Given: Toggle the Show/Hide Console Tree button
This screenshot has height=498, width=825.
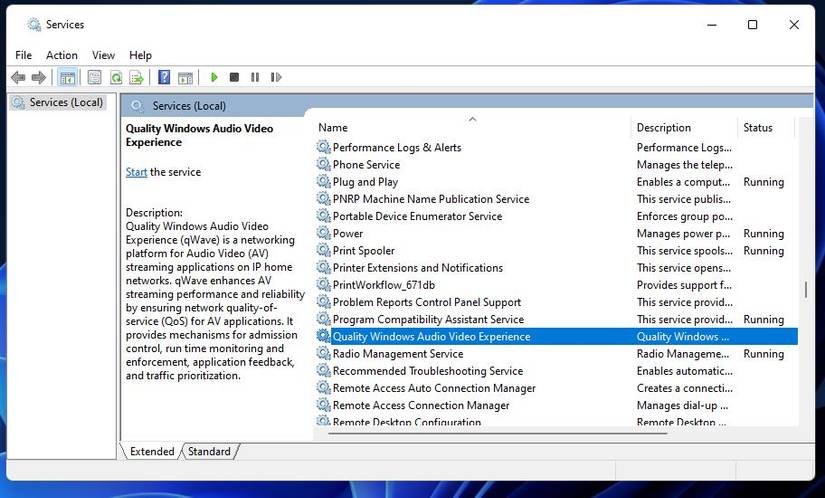Looking at the screenshot, I should pyautogui.click(x=67, y=77).
